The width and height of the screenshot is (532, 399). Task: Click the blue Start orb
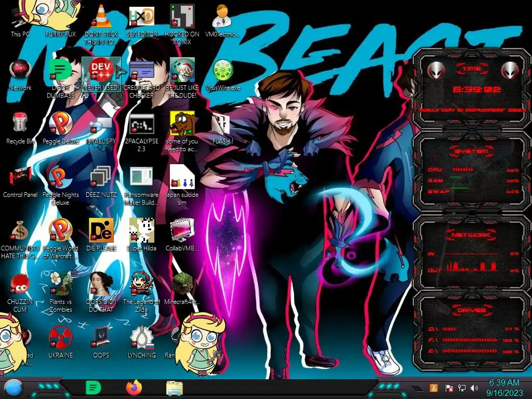(x=12, y=388)
